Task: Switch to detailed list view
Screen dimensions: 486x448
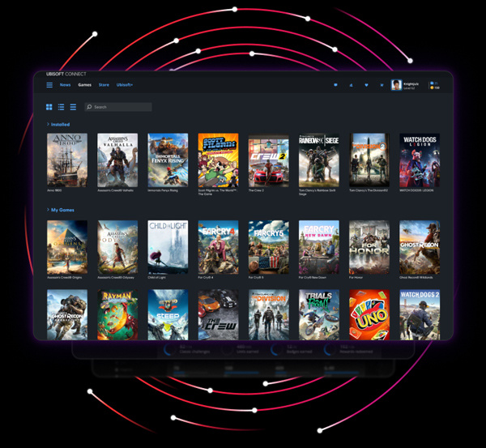Action: point(61,107)
